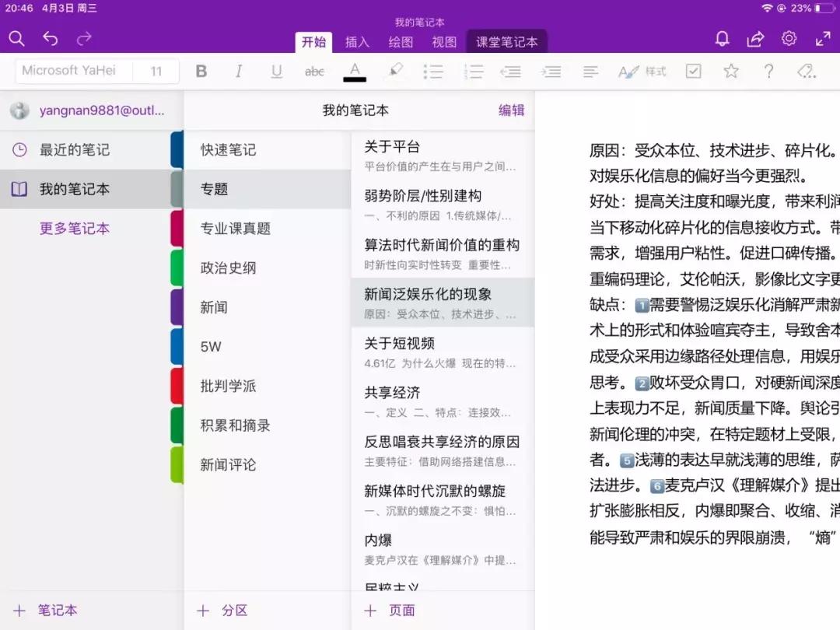840x630 pixels.
Task: Switch to the 插入 ribbon tab
Action: click(x=356, y=43)
